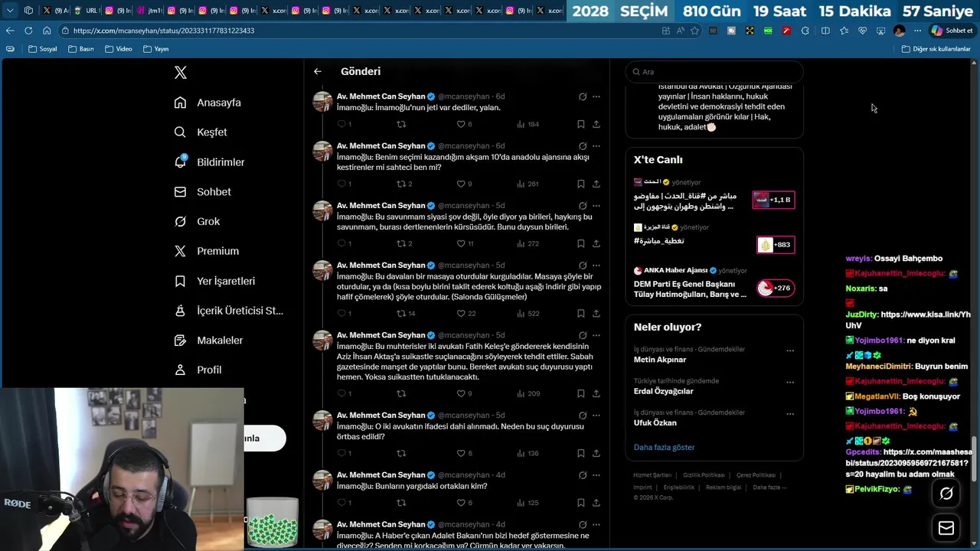Screen dimensions: 980x551
Task: Bookmark the 'jeti var dediler' tweet
Action: click(581, 124)
